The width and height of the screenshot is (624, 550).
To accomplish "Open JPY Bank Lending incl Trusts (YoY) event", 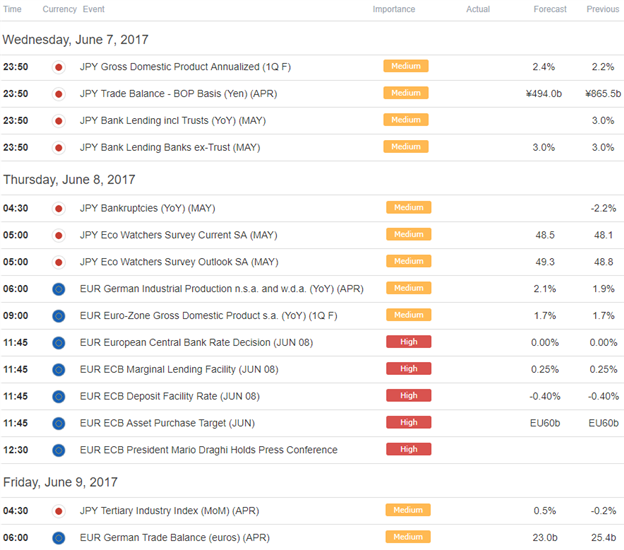I will 173,121.
